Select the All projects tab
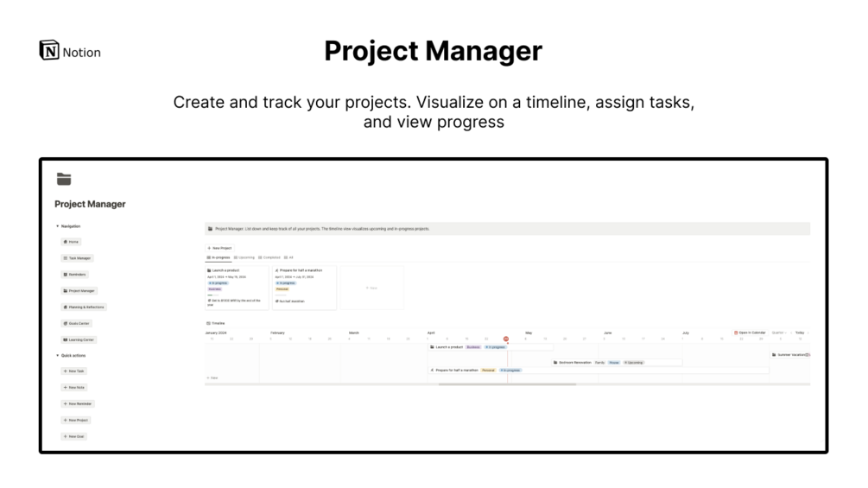Screen dimensions: 868x488 click(x=289, y=257)
